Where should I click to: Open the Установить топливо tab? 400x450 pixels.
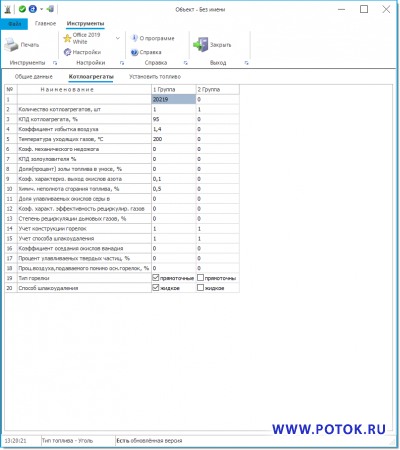pyautogui.click(x=155, y=77)
